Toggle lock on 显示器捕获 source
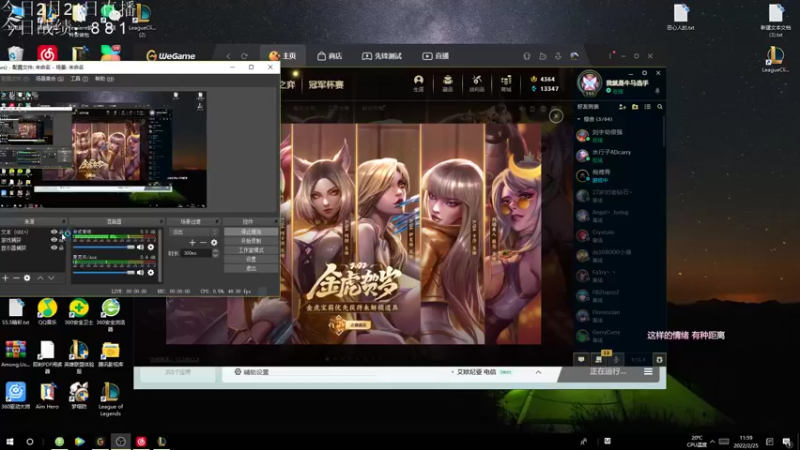800x450 pixels. [x=61, y=248]
